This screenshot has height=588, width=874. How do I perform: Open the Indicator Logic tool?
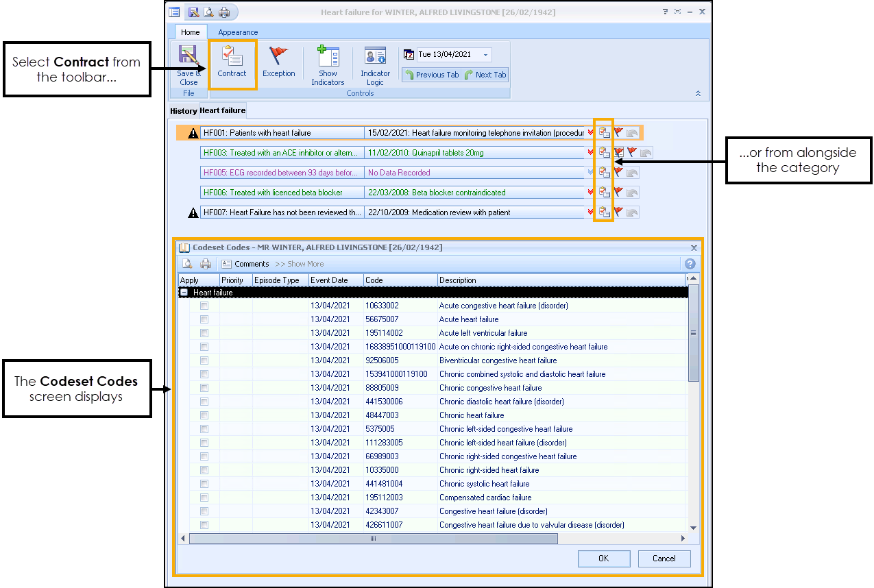coord(375,58)
